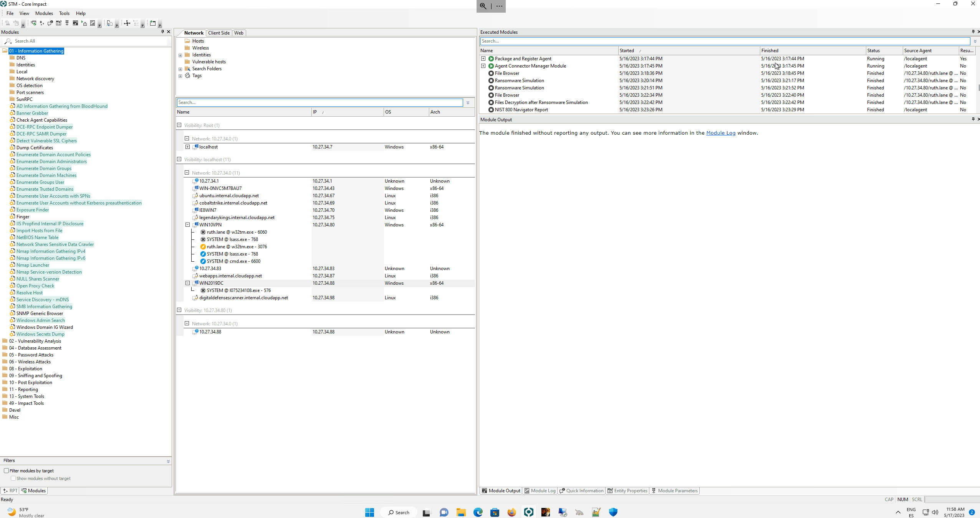Enable Filter modules by target checkbox
Viewport: 980px width, 518px height.
7,471
